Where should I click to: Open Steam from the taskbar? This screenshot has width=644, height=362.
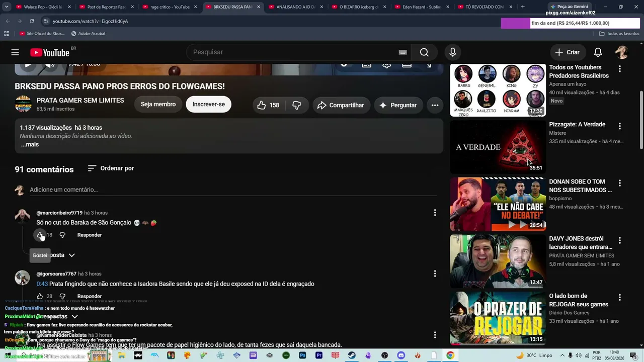(x=352, y=355)
